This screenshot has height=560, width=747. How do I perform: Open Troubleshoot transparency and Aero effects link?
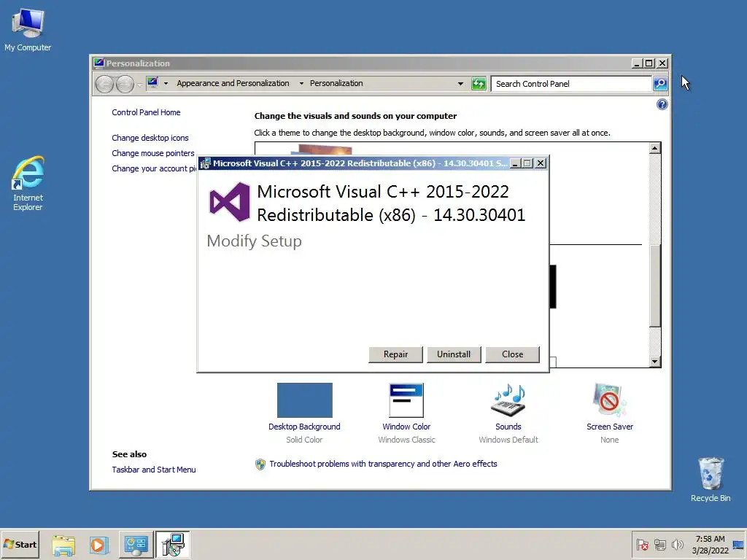[383, 464]
